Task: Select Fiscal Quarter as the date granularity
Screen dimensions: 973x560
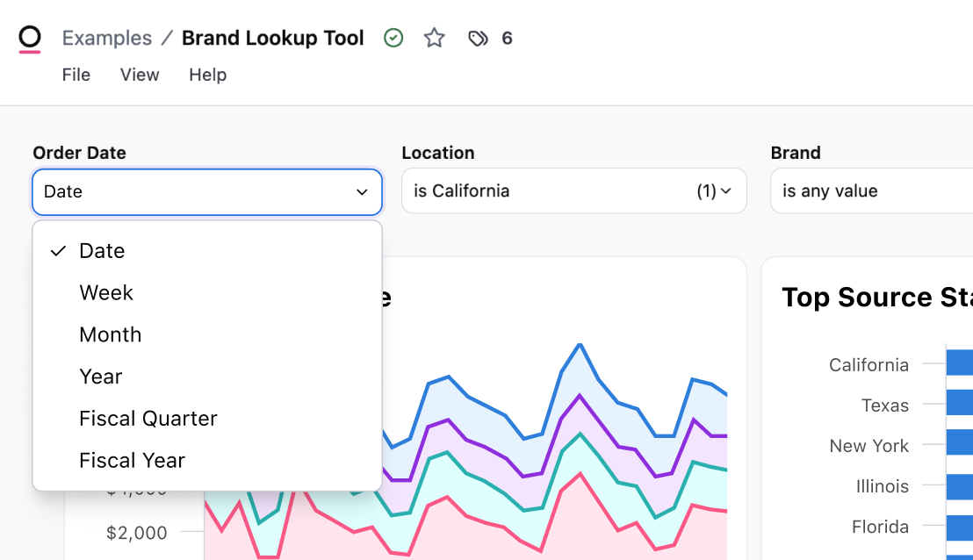Action: click(148, 418)
